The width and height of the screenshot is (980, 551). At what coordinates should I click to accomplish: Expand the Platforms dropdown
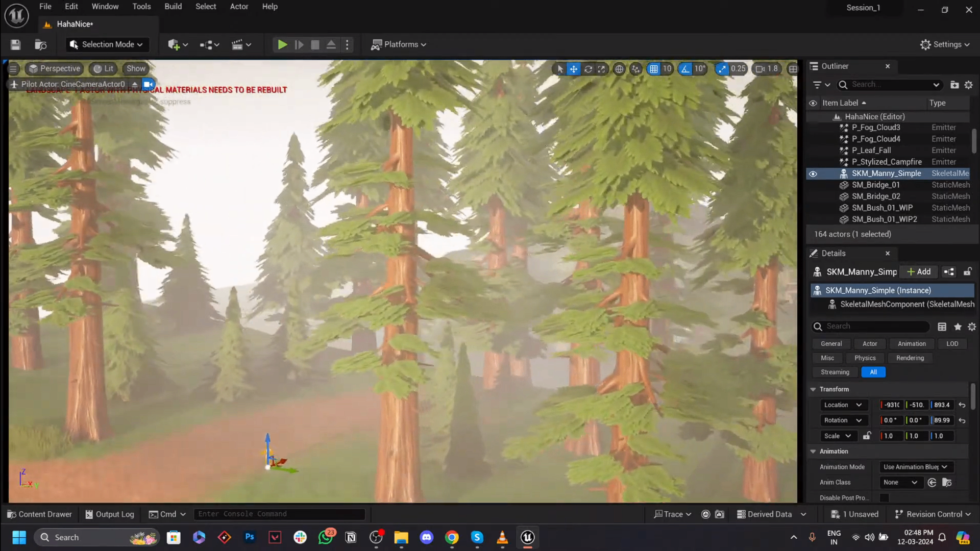399,44
